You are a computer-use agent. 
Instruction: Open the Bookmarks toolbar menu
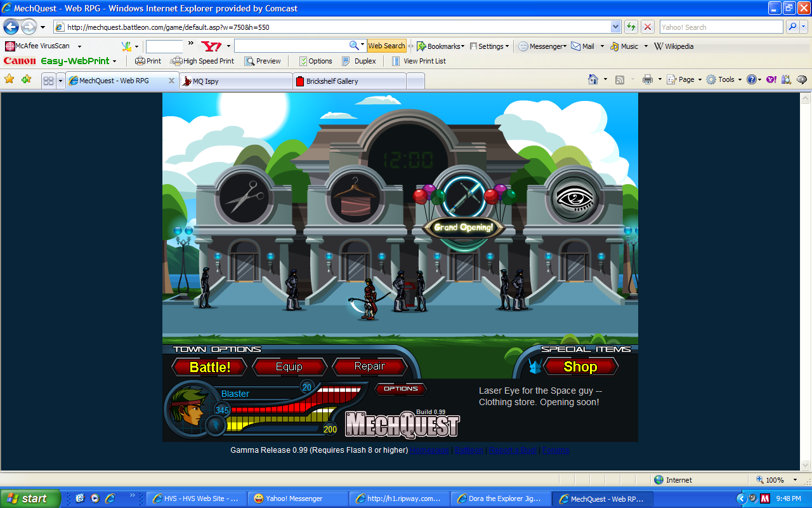tap(440, 46)
